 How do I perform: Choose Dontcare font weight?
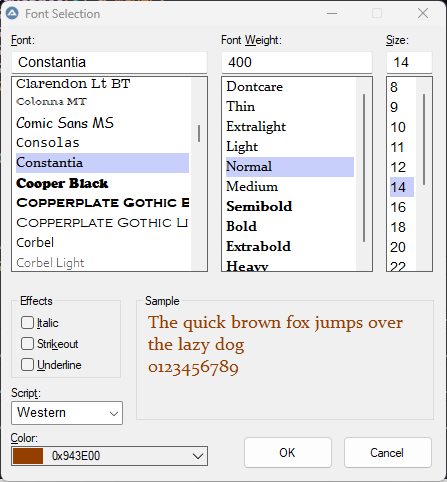tap(290, 87)
